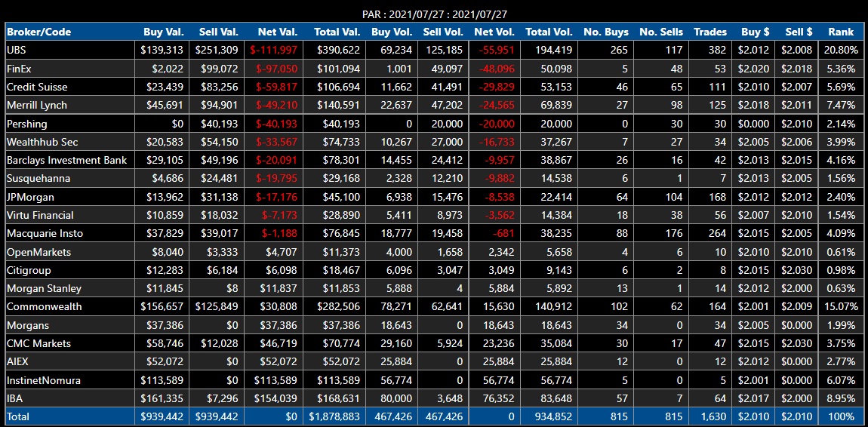Select the JPMorgan broker name
Viewport: 868px width, 427px height.
30,196
